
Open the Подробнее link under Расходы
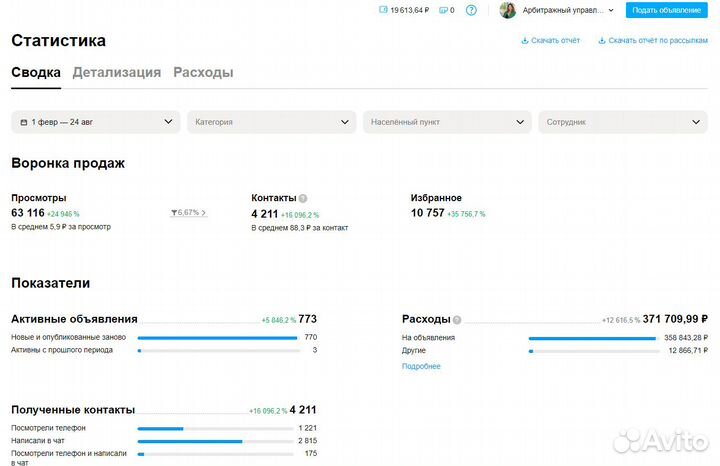click(x=421, y=366)
